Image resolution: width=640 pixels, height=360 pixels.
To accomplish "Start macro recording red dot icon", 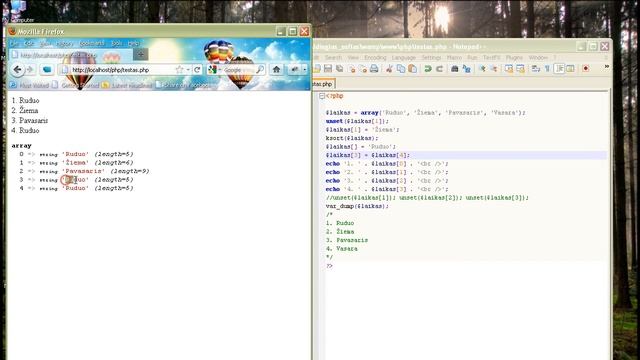I will tap(586, 69).
